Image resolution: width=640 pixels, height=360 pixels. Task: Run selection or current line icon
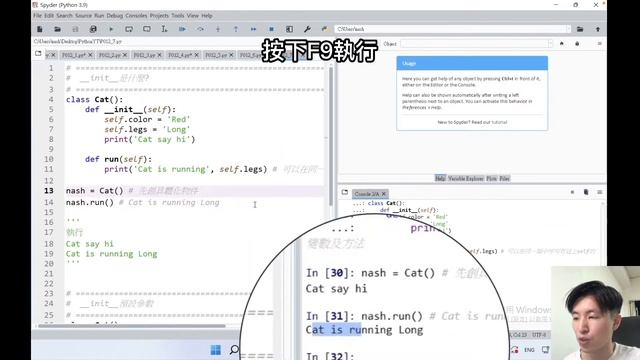(x=164, y=29)
